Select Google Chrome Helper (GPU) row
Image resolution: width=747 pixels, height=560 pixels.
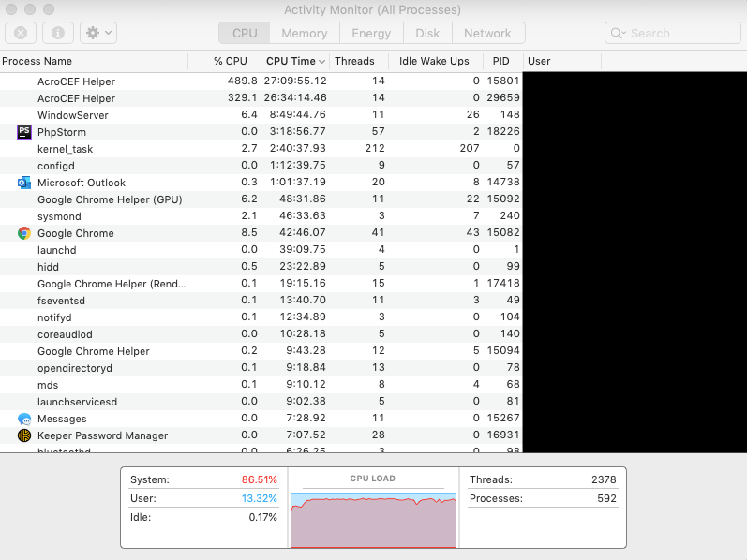pos(261,199)
